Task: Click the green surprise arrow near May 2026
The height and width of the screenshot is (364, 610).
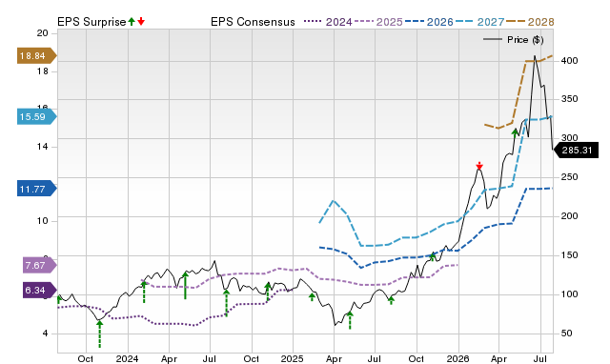Action: 515,133
